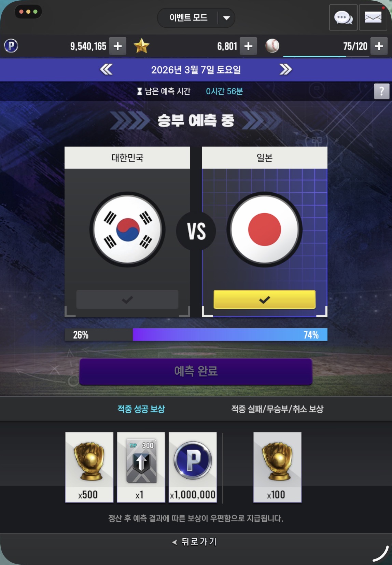Viewport: 392px width, 565px height.
Task: Switch to 적중 성공 보상 tab
Action: coord(141,409)
